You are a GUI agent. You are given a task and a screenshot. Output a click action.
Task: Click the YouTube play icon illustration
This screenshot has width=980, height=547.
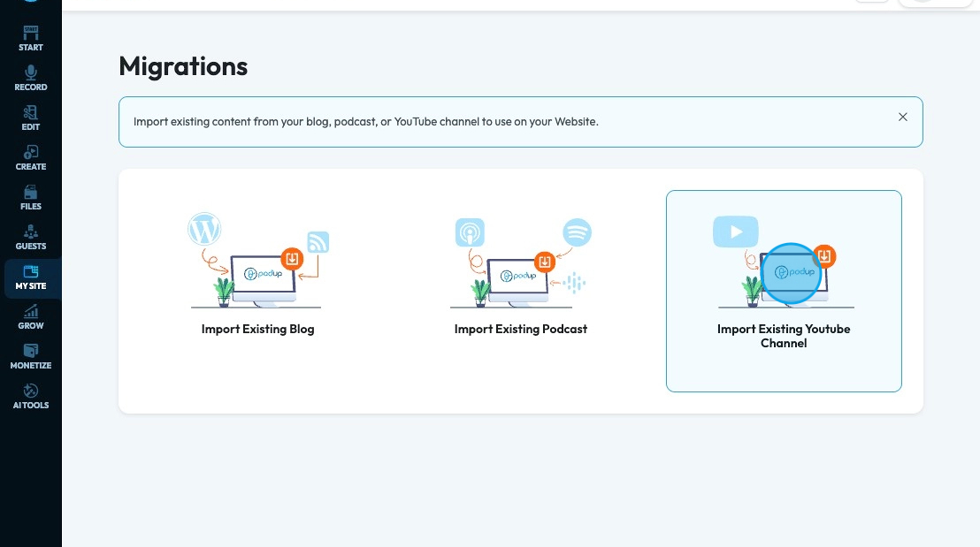(x=736, y=232)
